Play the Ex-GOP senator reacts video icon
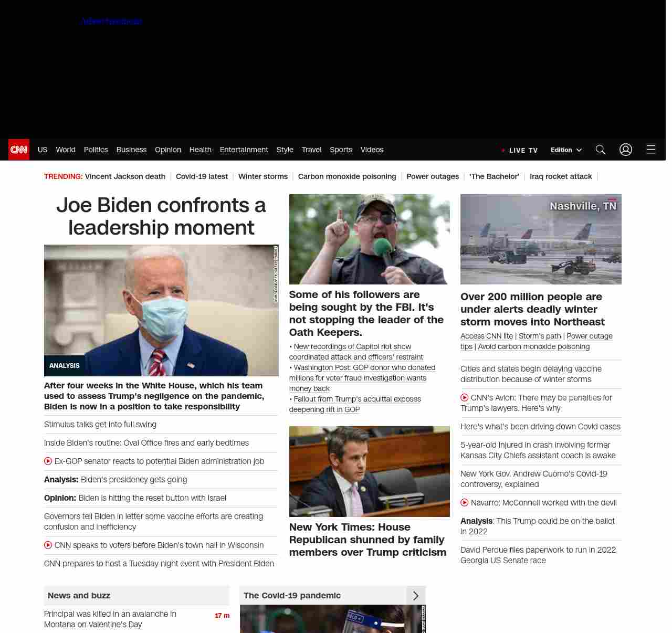 [48, 461]
